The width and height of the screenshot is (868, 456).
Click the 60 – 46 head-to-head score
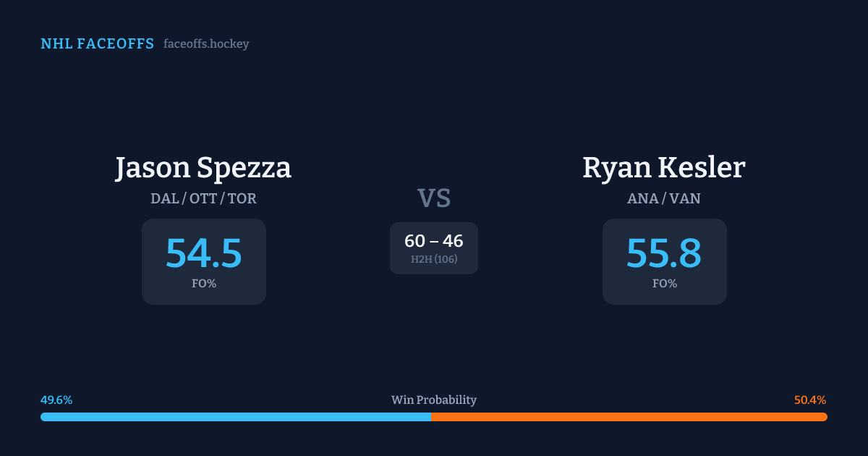pyautogui.click(x=434, y=241)
